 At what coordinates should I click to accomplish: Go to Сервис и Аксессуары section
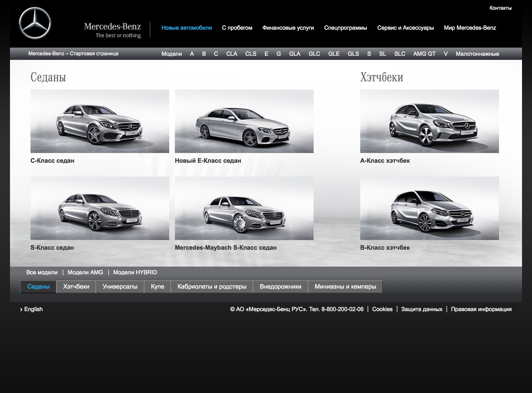[x=405, y=28]
